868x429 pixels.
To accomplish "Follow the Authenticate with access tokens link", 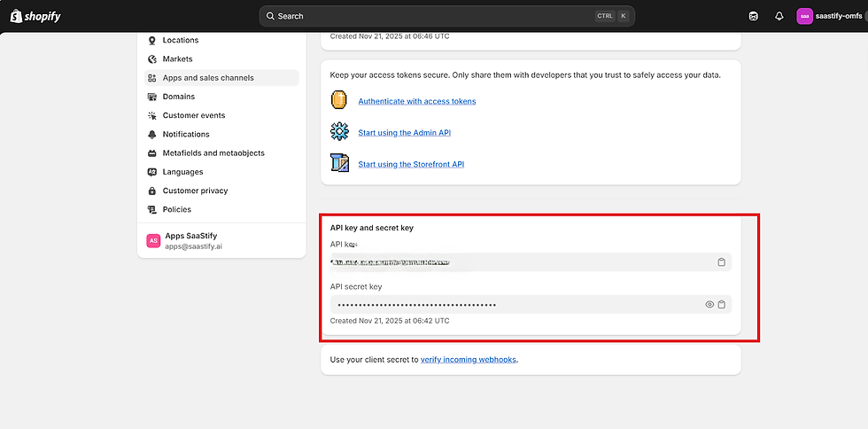I will (417, 101).
